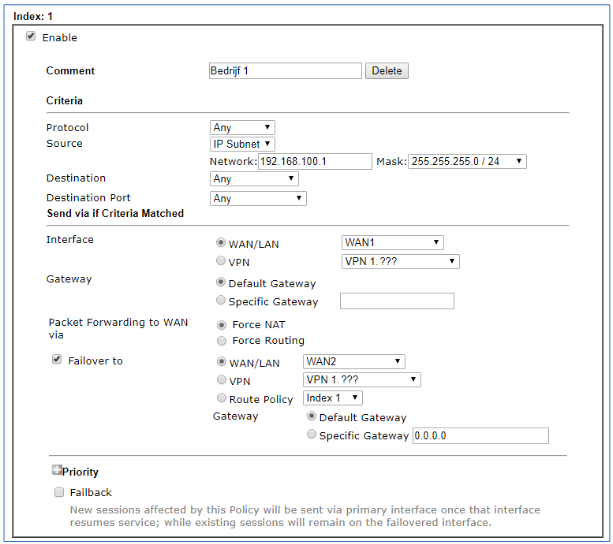
Task: Click the empty Specific Gateway address field
Action: point(397,301)
